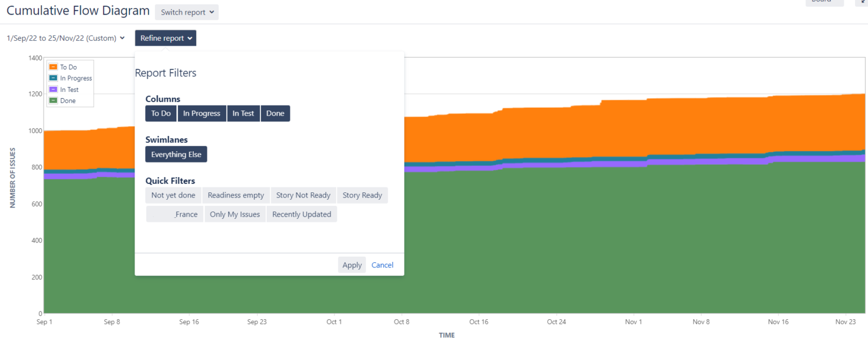Enable the Not yet done quick filter
Viewport: 868px width, 338px height.
[173, 195]
